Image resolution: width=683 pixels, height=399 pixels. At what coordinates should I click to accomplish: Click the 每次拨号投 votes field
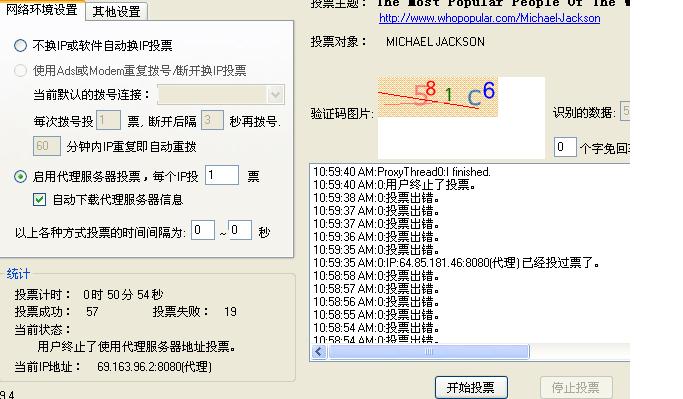tap(108, 120)
